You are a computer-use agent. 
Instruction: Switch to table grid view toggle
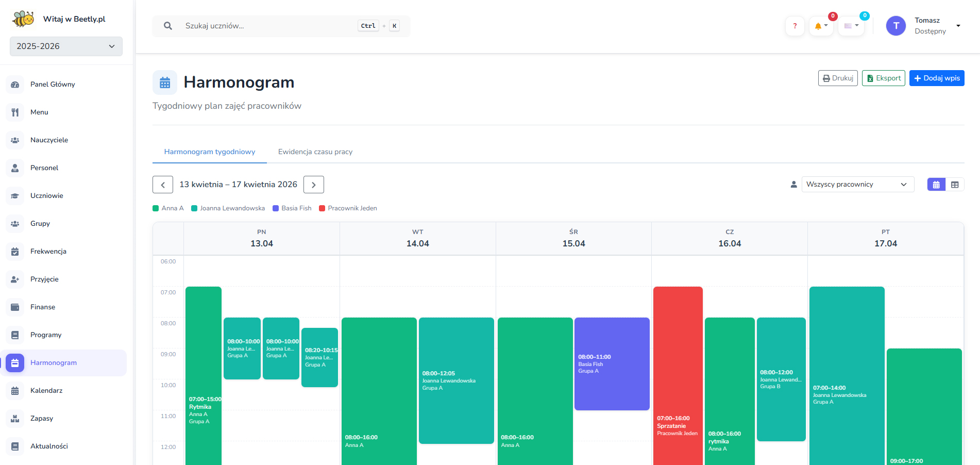955,185
